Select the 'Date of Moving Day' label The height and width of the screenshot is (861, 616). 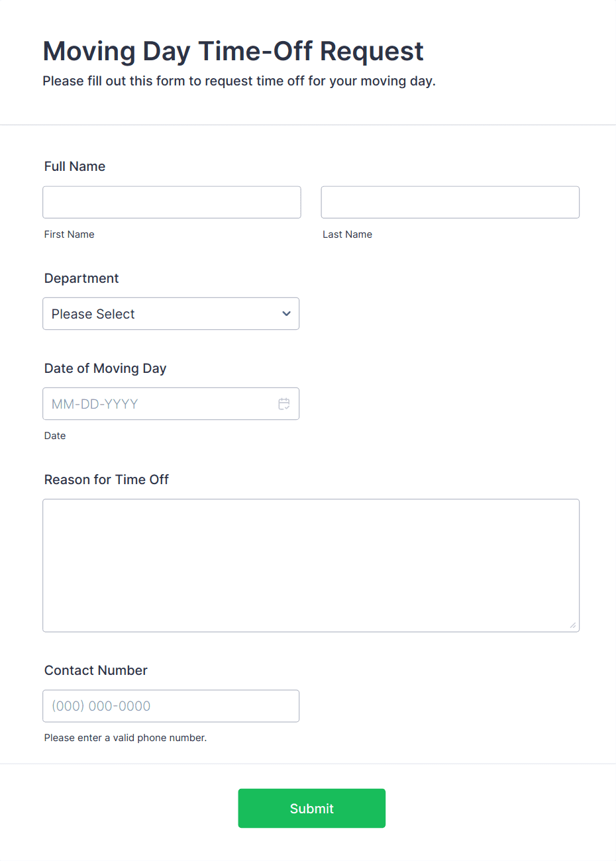[105, 368]
